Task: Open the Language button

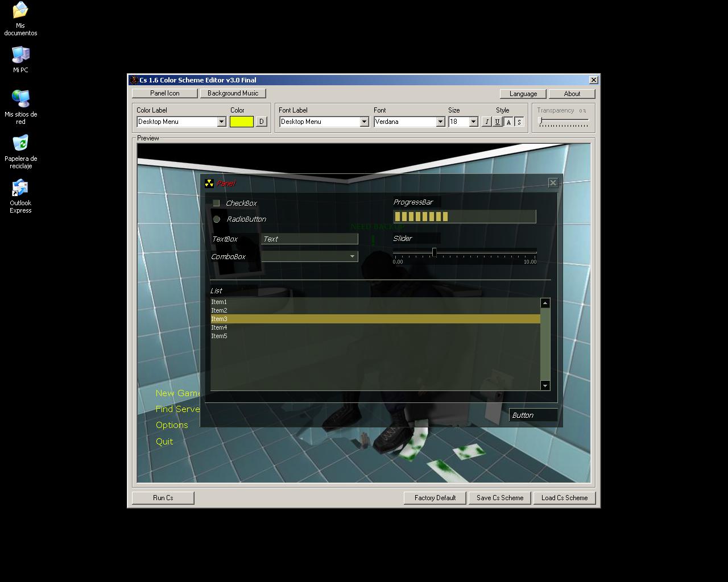Action: click(523, 94)
